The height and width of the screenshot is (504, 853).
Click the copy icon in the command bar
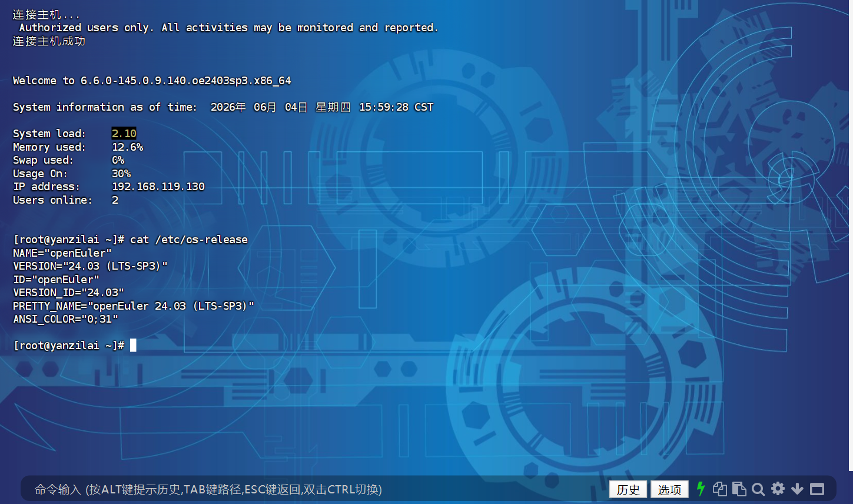pos(719,489)
